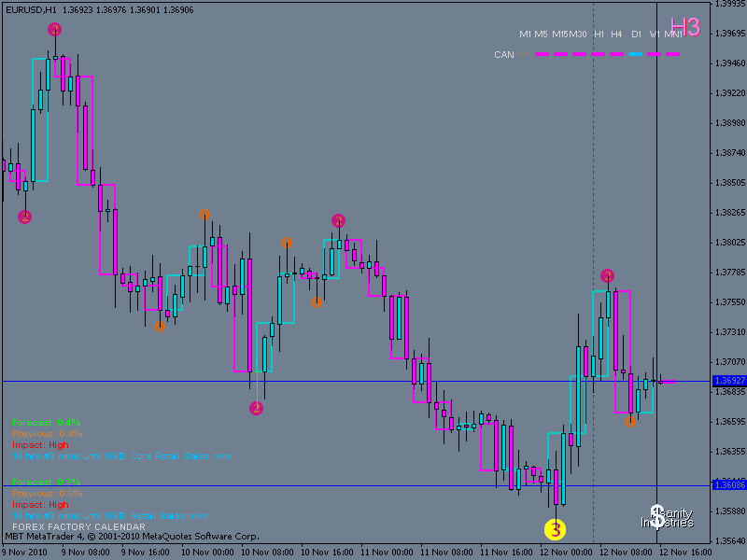Click the M5 timeframe label
The width and height of the screenshot is (747, 560).
(541, 35)
